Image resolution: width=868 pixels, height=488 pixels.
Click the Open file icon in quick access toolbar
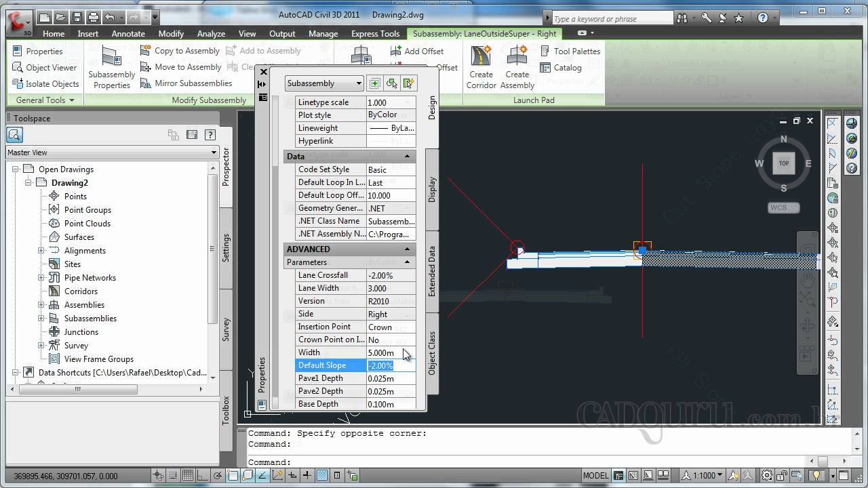60,17
